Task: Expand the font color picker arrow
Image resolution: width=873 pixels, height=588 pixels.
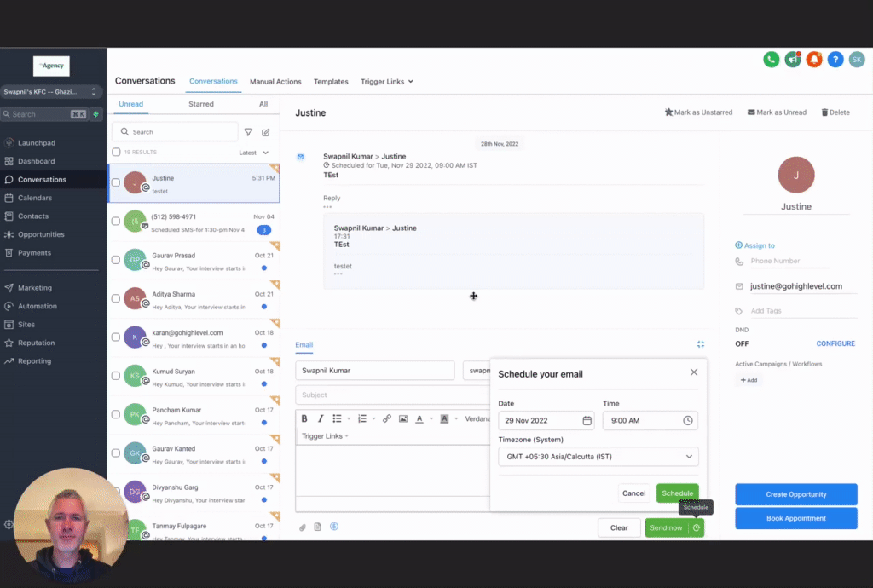Action: coord(431,419)
